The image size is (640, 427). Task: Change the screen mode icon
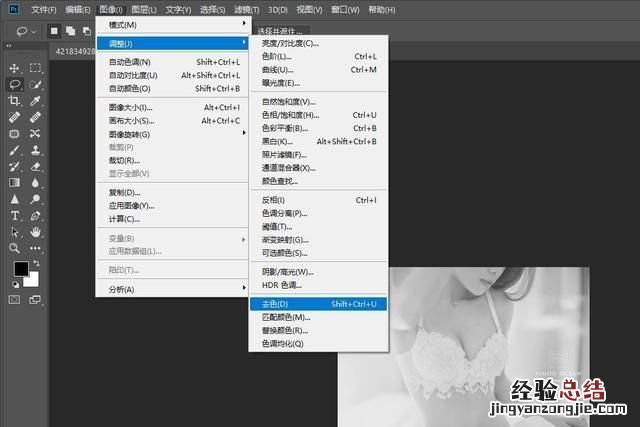[x=35, y=300]
